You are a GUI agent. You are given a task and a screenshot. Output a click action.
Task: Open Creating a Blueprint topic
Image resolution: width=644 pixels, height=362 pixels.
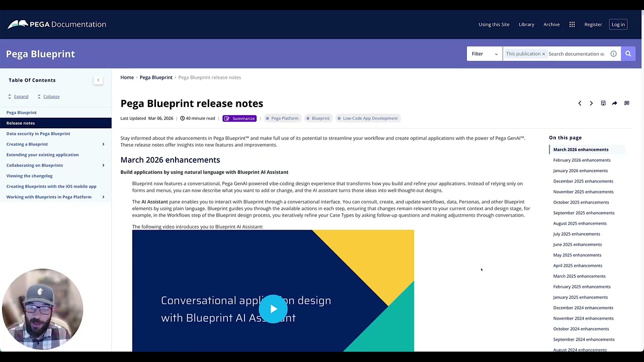[x=27, y=144]
